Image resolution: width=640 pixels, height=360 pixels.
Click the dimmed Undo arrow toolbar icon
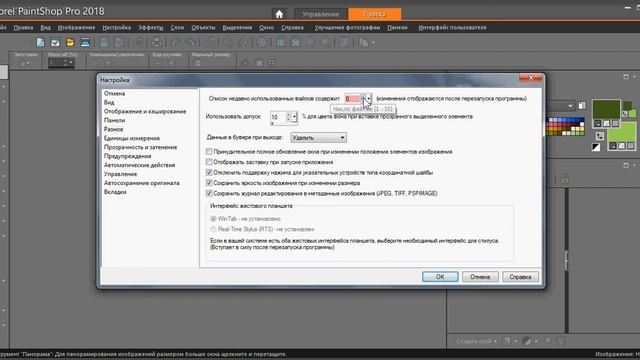tap(176, 42)
